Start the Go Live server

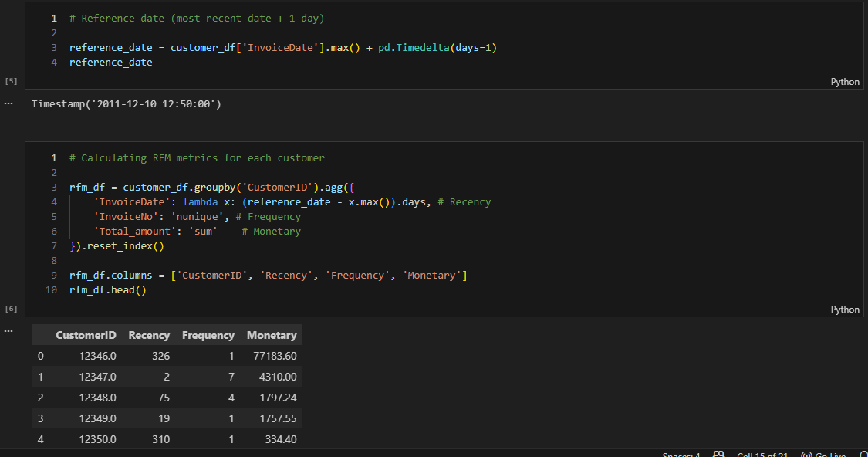click(x=825, y=454)
